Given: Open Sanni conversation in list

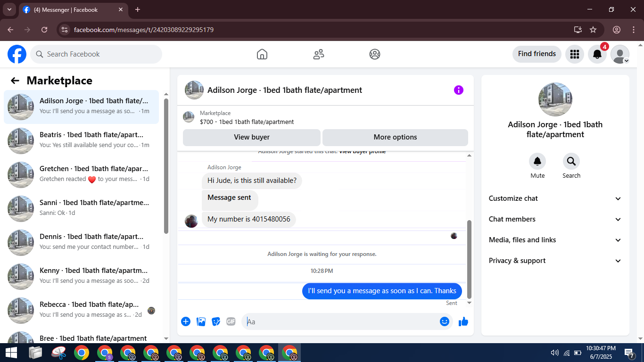Looking at the screenshot, I should 81,209.
